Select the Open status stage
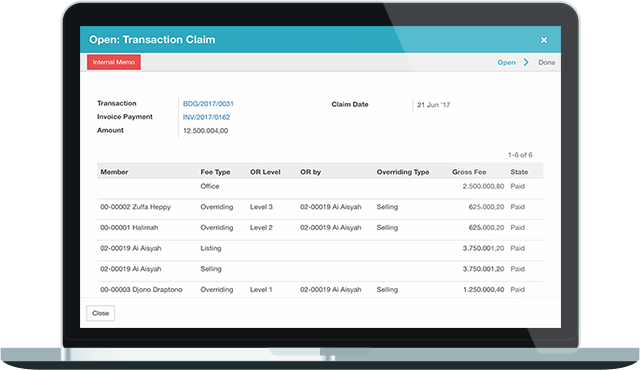Viewport: 640px width, 370px height. (x=506, y=62)
